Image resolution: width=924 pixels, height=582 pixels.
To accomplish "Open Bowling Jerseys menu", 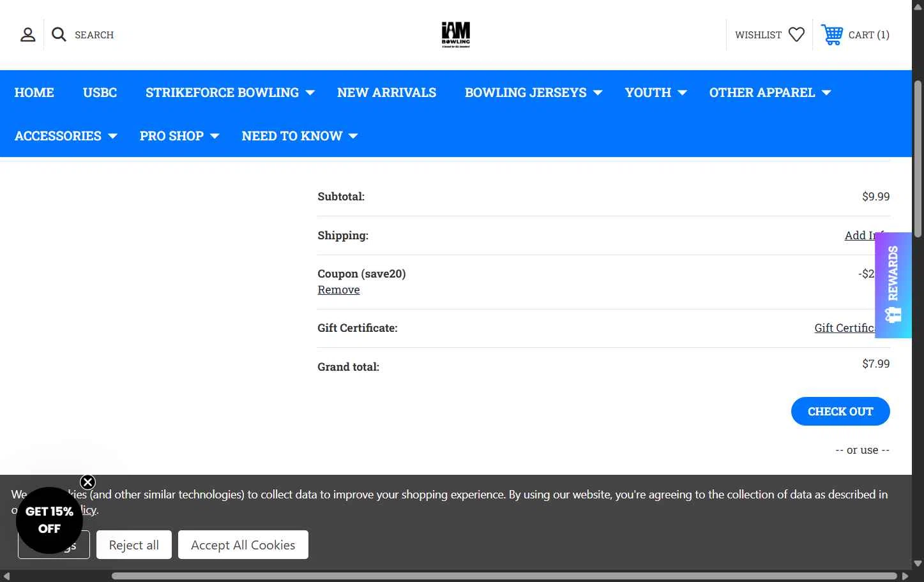I will pyautogui.click(x=526, y=93).
